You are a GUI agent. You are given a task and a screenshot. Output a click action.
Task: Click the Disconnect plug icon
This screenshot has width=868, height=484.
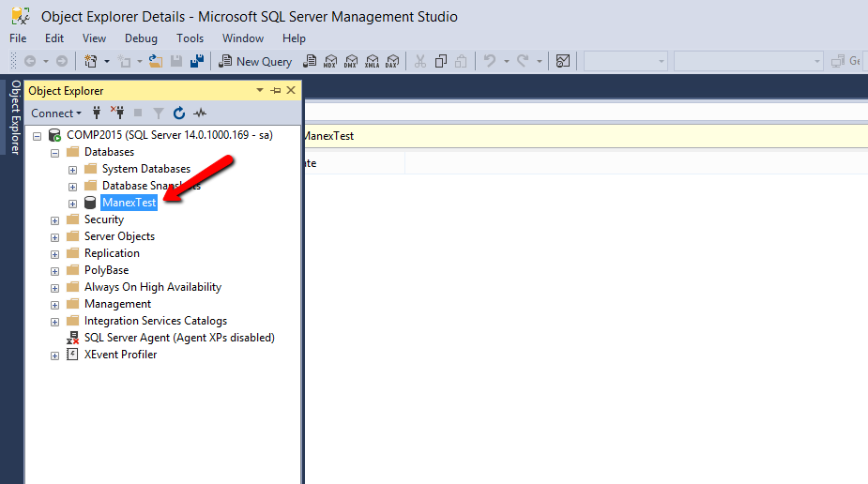(117, 113)
